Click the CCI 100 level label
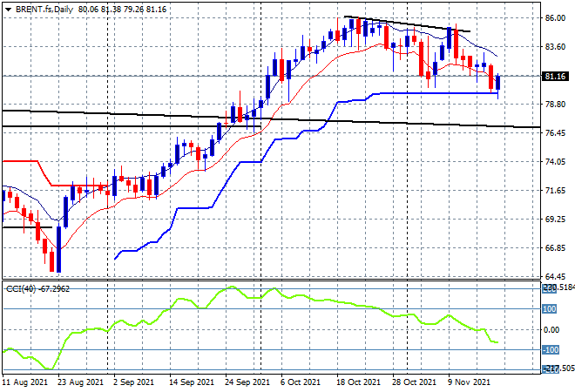Screen dimensions: 575x392 click(550, 308)
